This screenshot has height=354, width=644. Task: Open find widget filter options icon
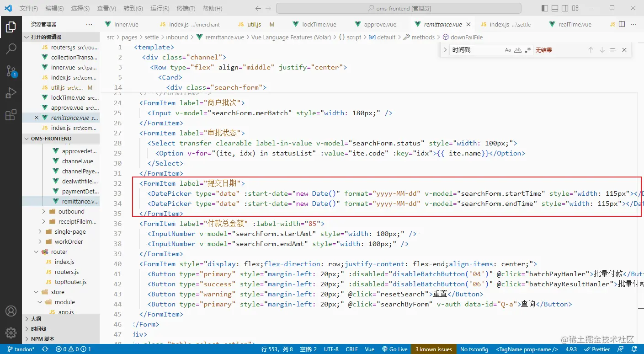click(613, 50)
